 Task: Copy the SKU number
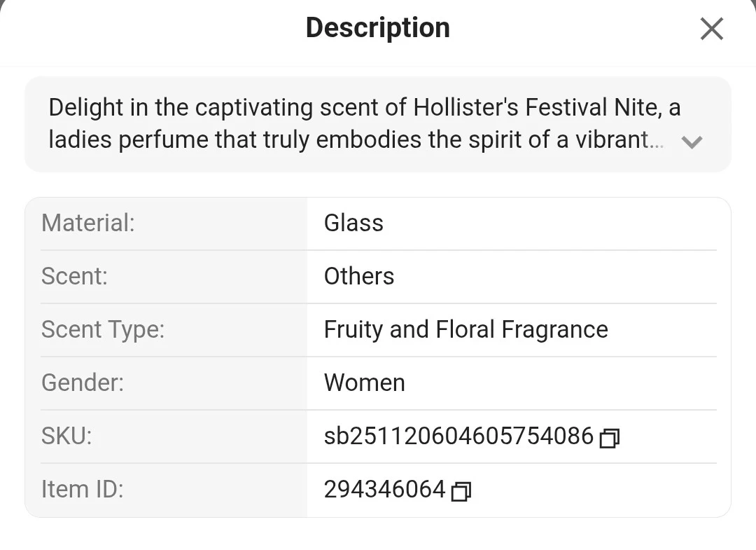coord(610,438)
